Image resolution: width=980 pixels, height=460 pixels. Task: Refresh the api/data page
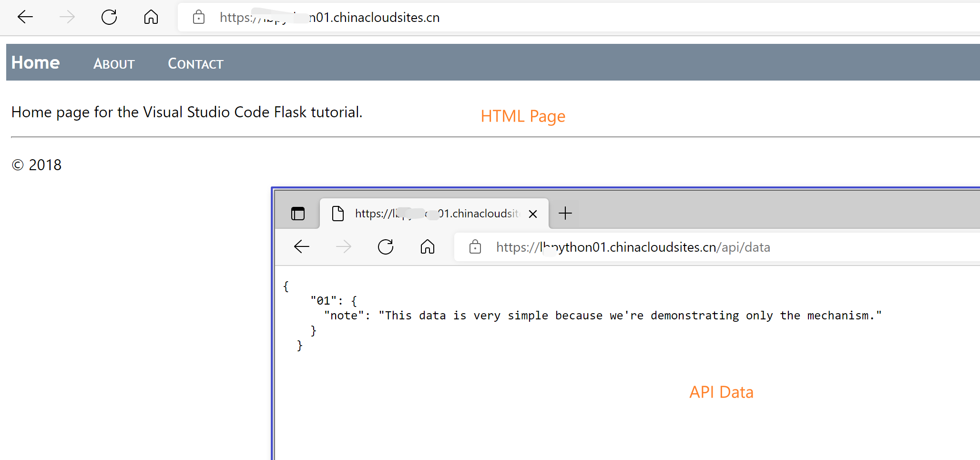click(386, 247)
